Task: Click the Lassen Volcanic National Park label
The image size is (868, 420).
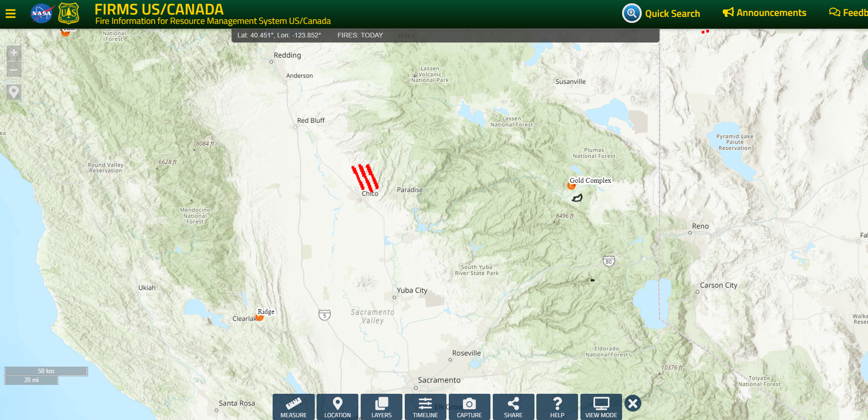Action: point(430,74)
